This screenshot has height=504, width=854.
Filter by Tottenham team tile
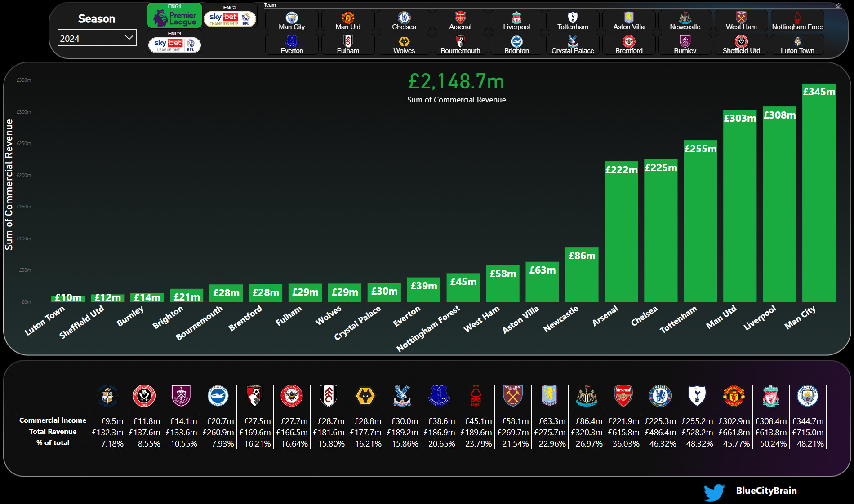573,21
